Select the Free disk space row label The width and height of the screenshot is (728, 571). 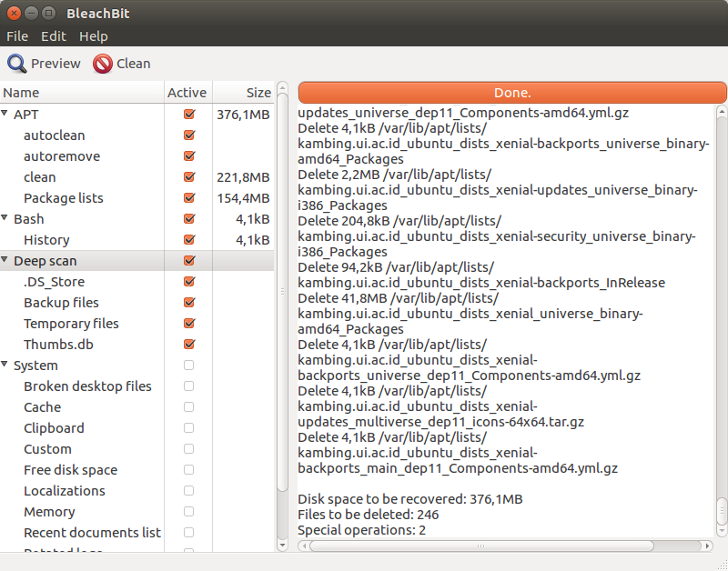[71, 470]
